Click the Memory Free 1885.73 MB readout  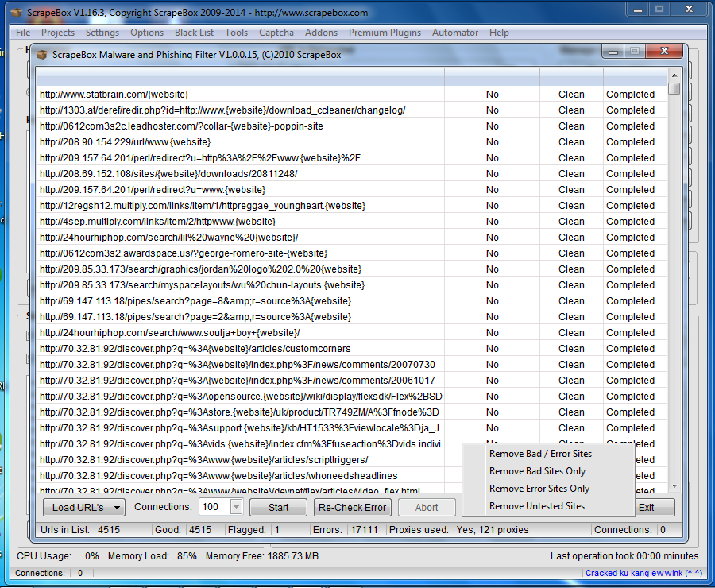(x=261, y=556)
